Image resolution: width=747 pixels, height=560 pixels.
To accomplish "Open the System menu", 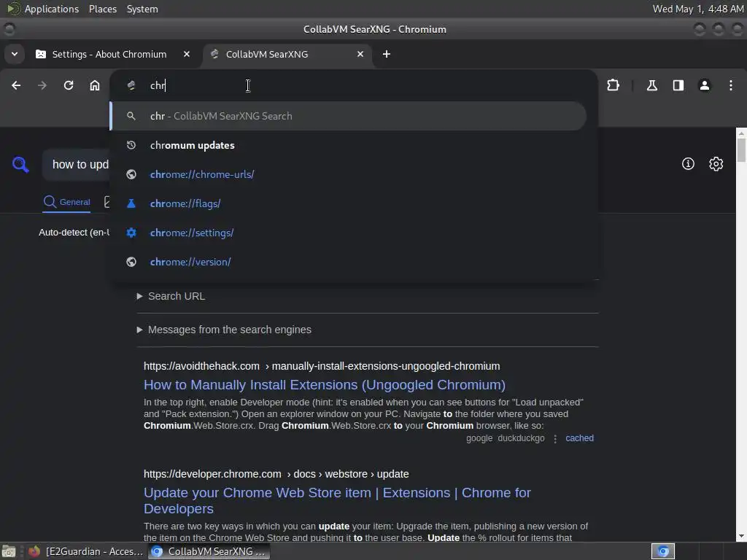I will click(x=142, y=9).
